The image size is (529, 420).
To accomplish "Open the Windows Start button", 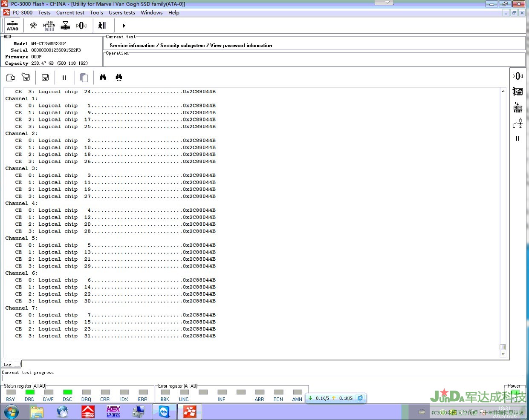I will [x=12, y=412].
